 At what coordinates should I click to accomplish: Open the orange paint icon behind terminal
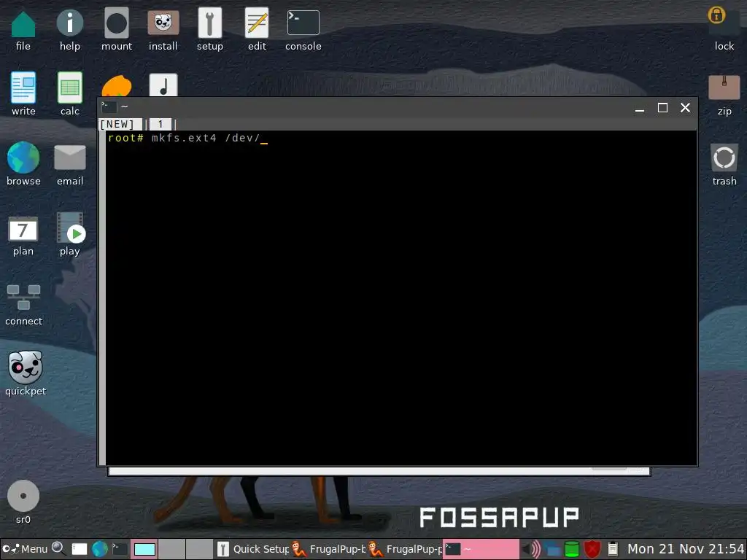[117, 87]
